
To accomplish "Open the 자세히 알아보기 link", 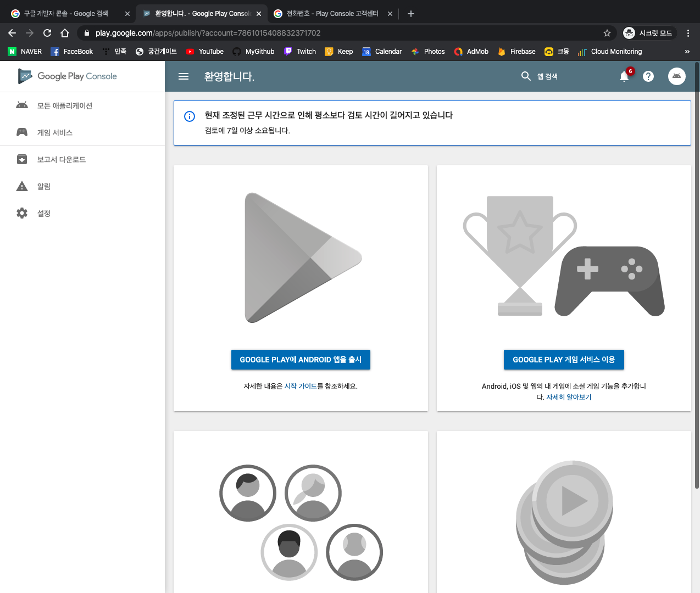I will [x=569, y=397].
